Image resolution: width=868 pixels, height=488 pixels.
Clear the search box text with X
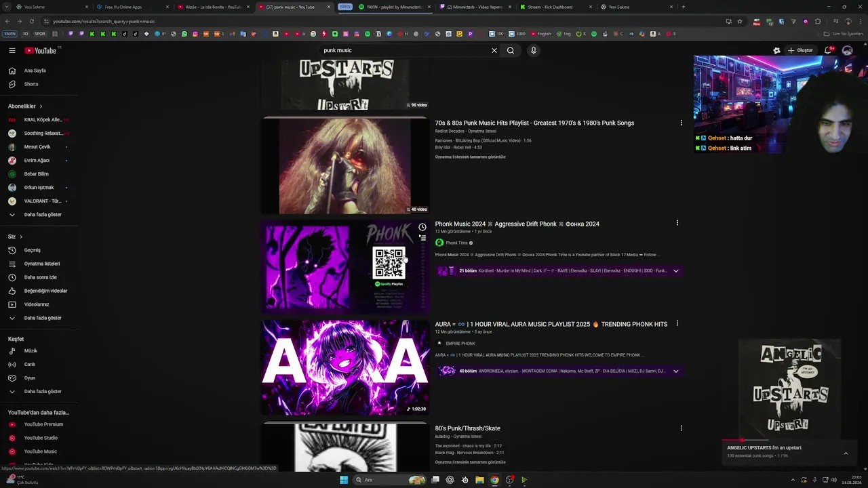494,50
